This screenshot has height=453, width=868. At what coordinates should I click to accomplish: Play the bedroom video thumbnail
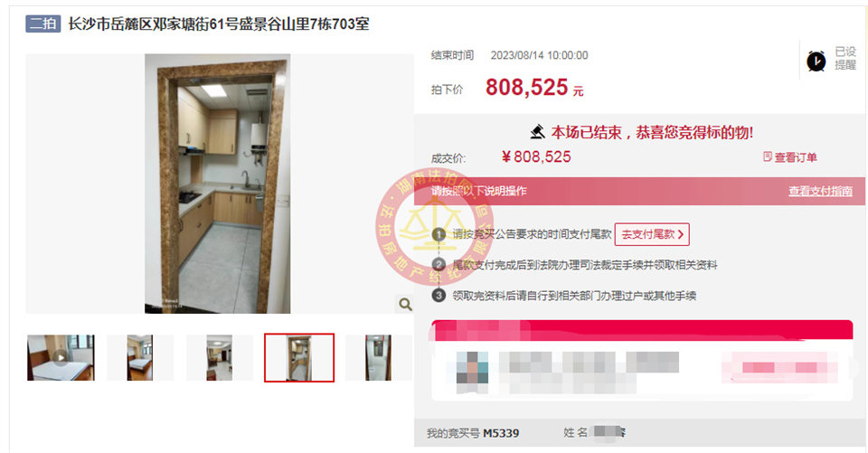pos(61,357)
